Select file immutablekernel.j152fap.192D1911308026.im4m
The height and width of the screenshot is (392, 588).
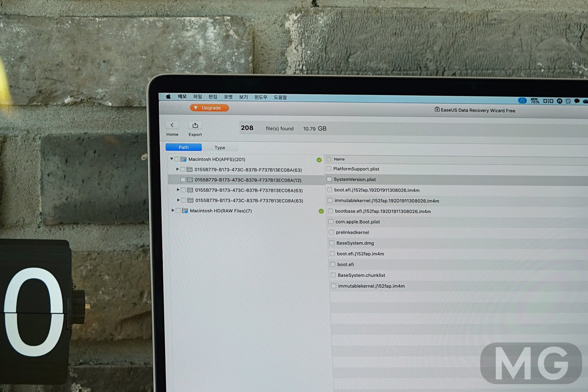(x=387, y=201)
